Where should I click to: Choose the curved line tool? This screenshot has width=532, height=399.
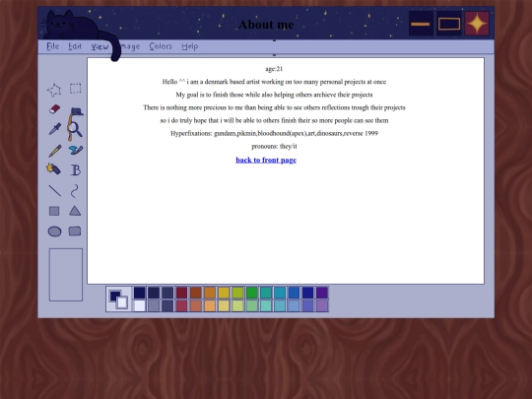75,191
